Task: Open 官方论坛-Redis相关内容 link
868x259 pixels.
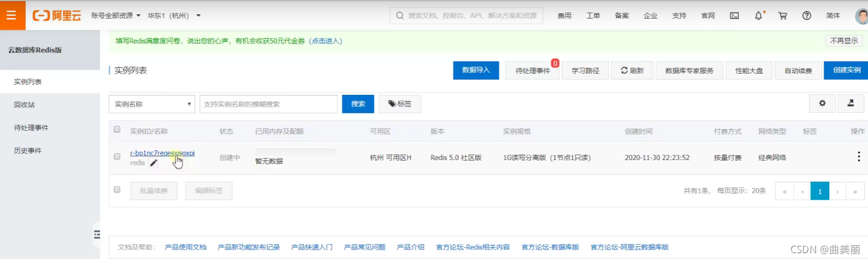Action: tap(473, 247)
